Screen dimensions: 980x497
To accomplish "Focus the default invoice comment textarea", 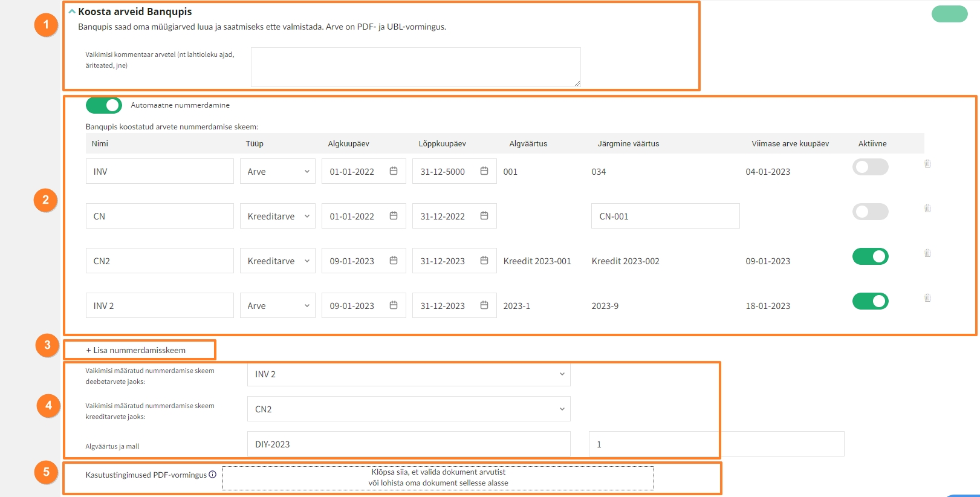I will pos(416,67).
